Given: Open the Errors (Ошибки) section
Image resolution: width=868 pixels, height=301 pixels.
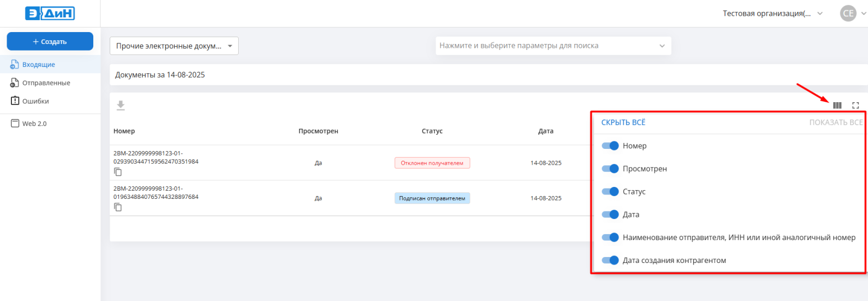Looking at the screenshot, I should click(35, 101).
